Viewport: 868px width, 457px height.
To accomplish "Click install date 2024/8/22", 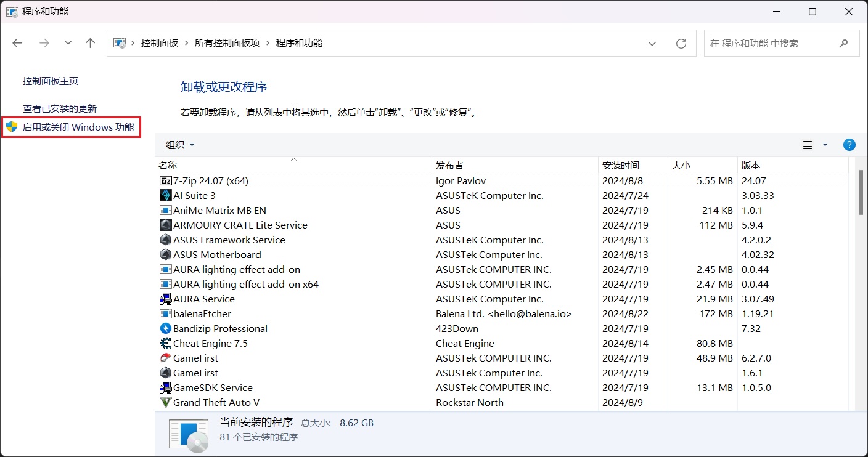I will click(625, 313).
